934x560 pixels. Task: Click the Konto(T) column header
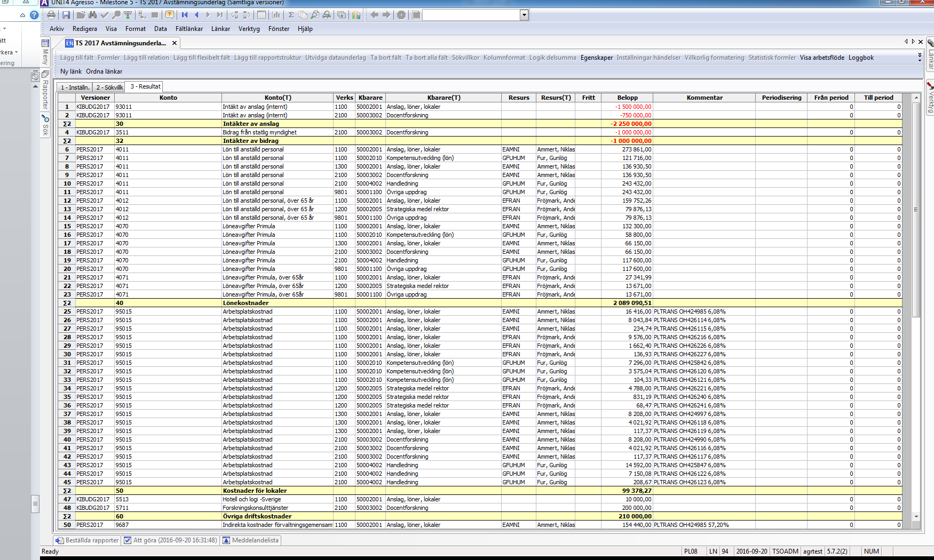278,98
